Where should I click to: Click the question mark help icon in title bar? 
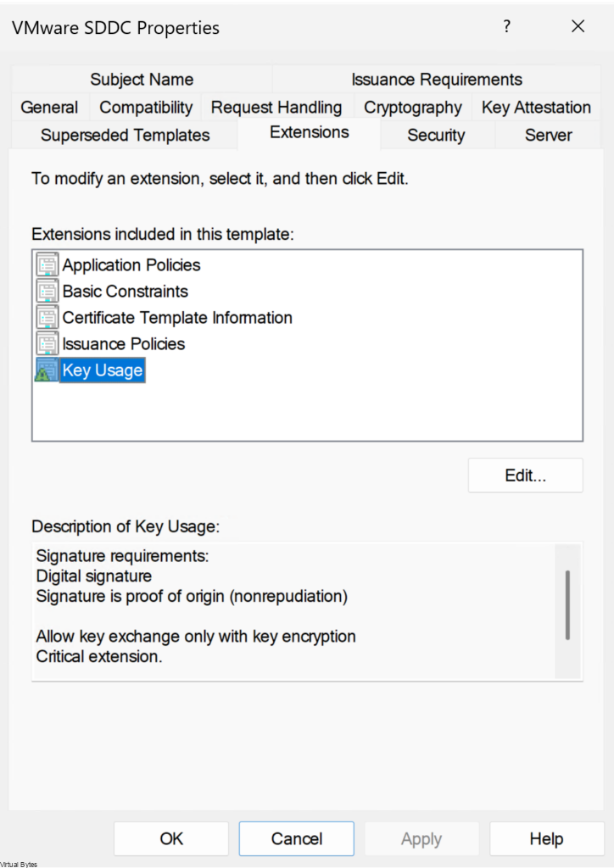[507, 27]
